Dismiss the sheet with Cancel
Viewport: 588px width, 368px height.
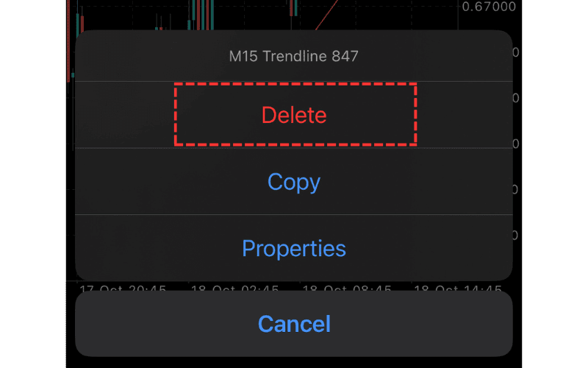coord(294,324)
